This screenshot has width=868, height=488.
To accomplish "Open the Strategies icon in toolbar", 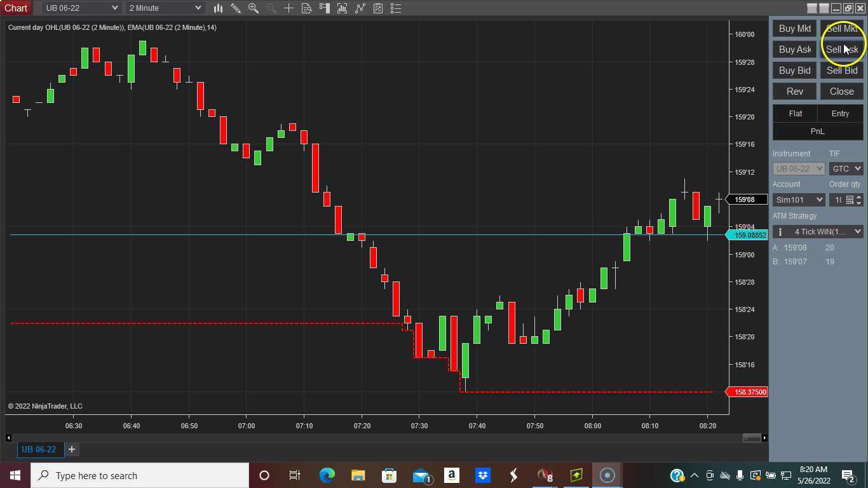I will [x=360, y=8].
